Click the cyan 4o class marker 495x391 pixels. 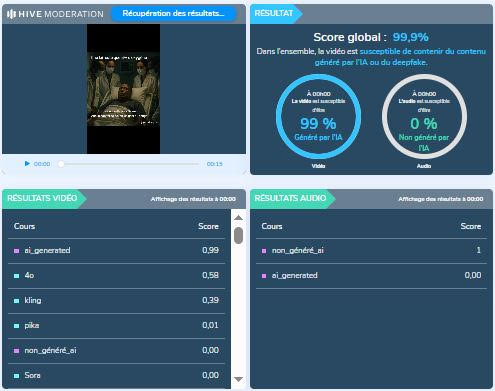pos(16,276)
